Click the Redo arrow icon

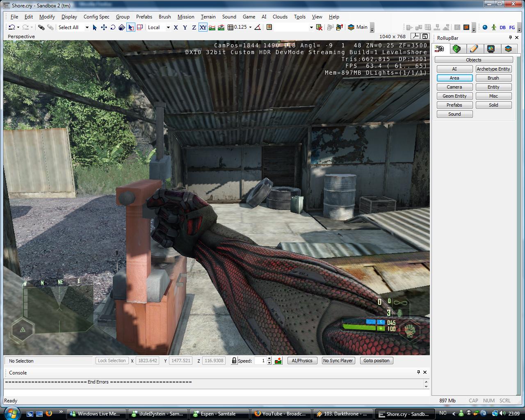tap(25, 27)
